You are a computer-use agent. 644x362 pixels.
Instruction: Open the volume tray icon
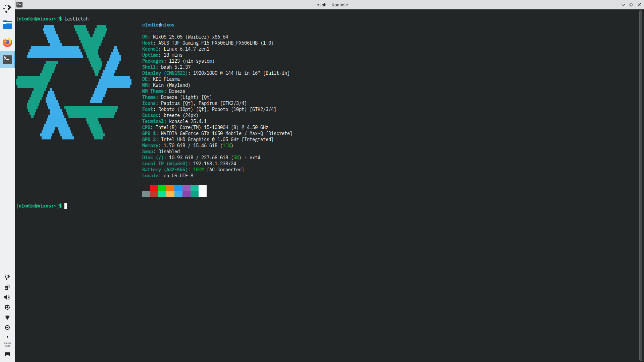[7, 297]
